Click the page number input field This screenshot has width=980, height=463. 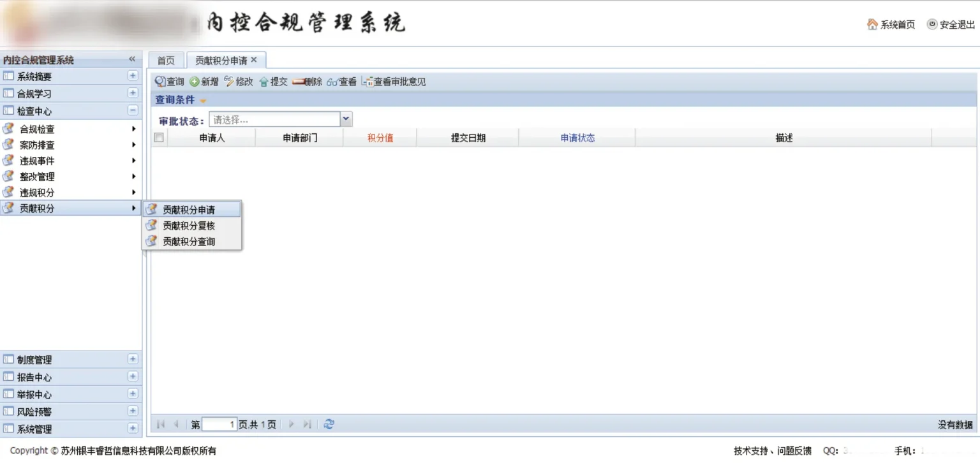pos(219,424)
